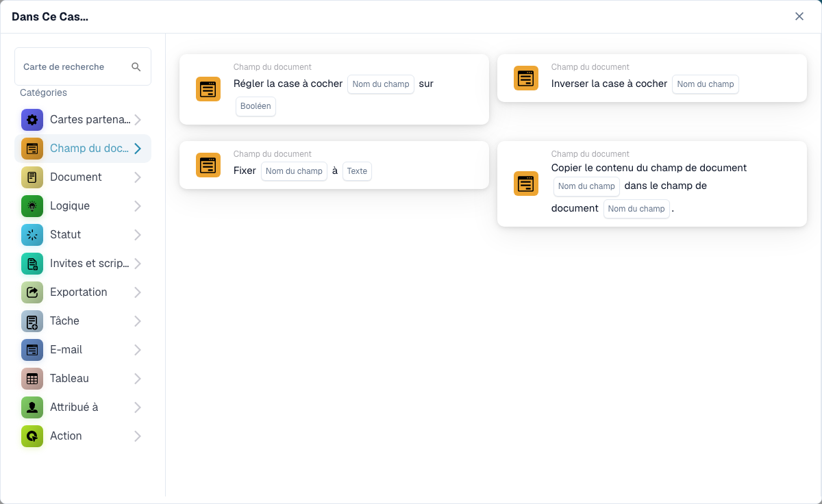Click the Document category icon

(32, 177)
